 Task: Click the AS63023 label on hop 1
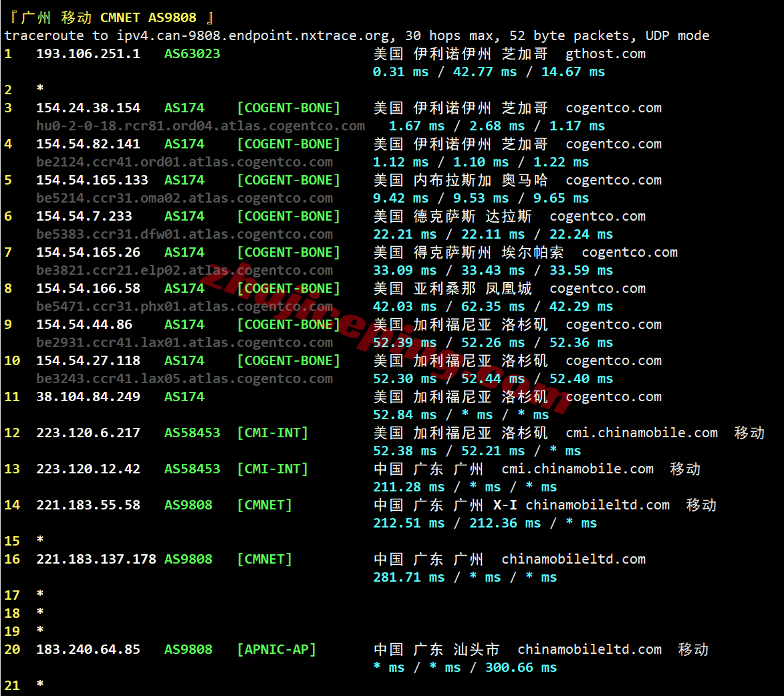[192, 53]
